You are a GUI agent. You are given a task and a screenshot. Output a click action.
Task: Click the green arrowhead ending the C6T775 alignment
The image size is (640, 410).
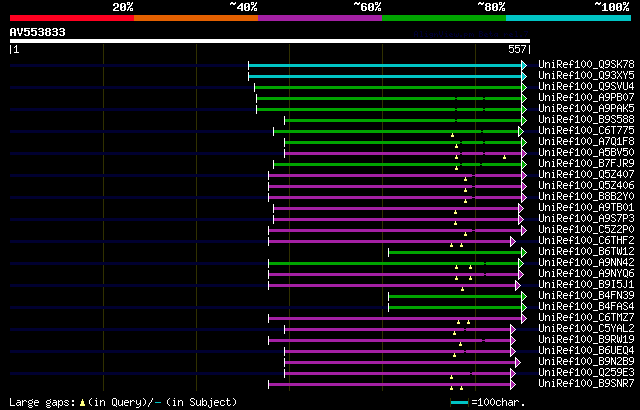521,131
